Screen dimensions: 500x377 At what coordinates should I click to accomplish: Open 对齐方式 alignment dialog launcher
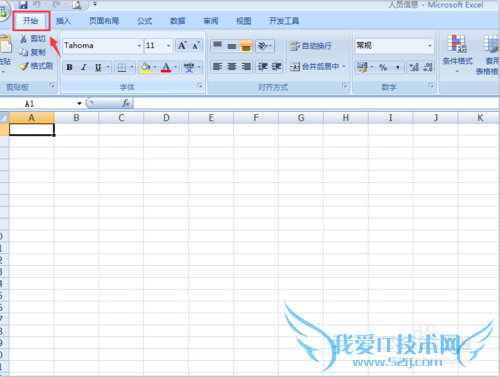pos(344,86)
